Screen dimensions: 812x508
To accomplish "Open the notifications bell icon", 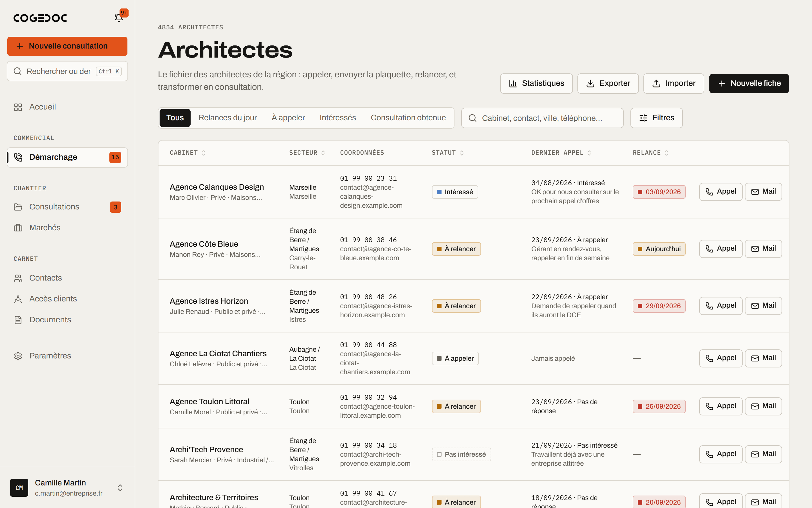I will coord(119,18).
